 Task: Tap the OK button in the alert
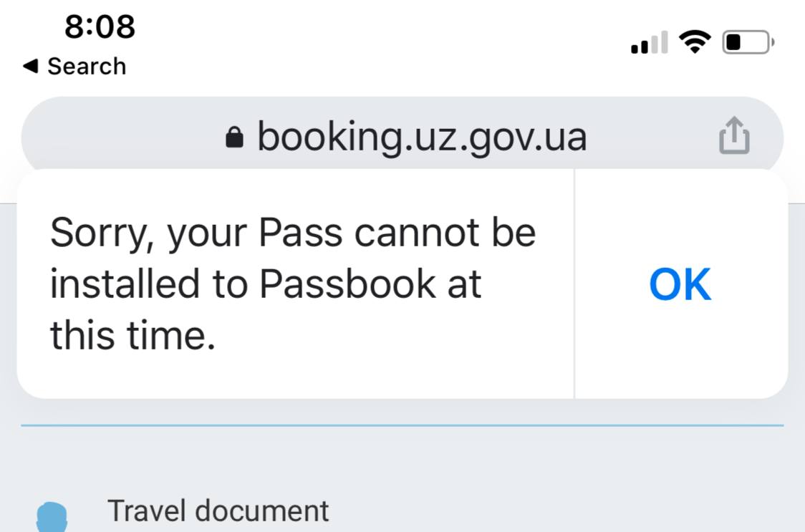pyautogui.click(x=680, y=284)
